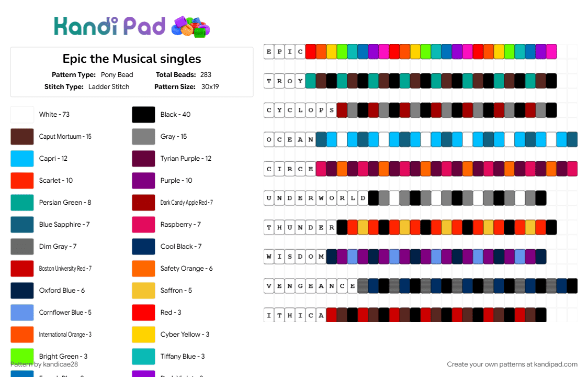Pick the Gray color swatch

point(143,137)
